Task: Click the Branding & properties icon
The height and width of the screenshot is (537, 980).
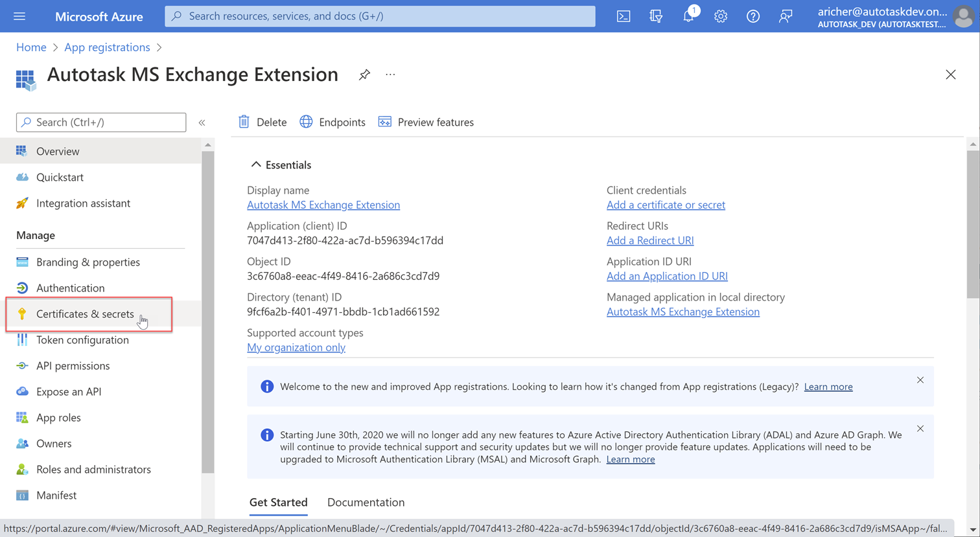Action: click(22, 262)
